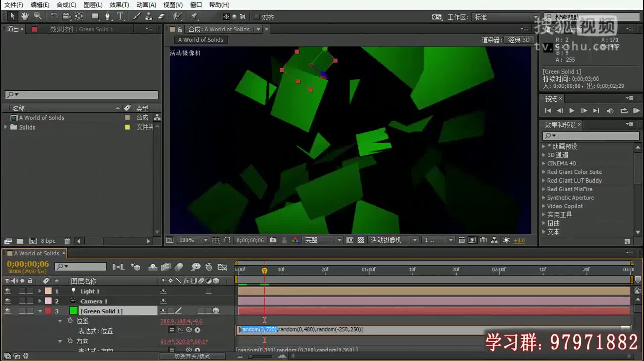Enable motion blur for timeline layers
The height and width of the screenshot is (361, 644).
(179, 267)
